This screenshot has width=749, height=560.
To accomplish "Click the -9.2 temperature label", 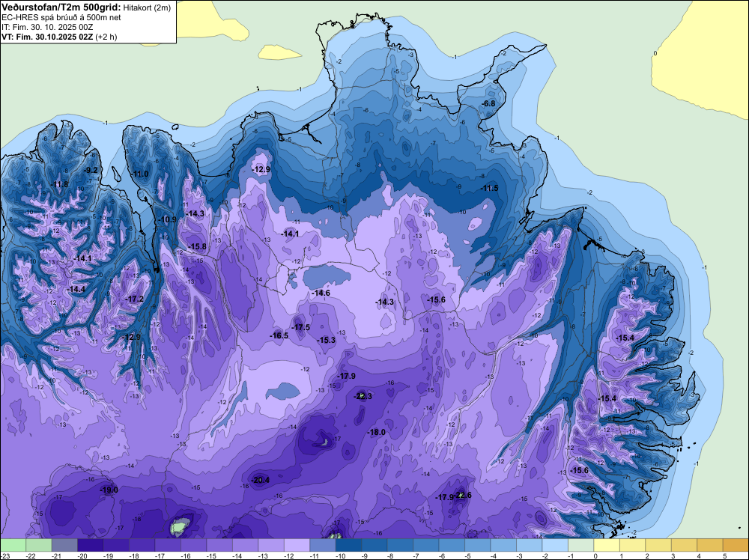I will (x=91, y=170).
